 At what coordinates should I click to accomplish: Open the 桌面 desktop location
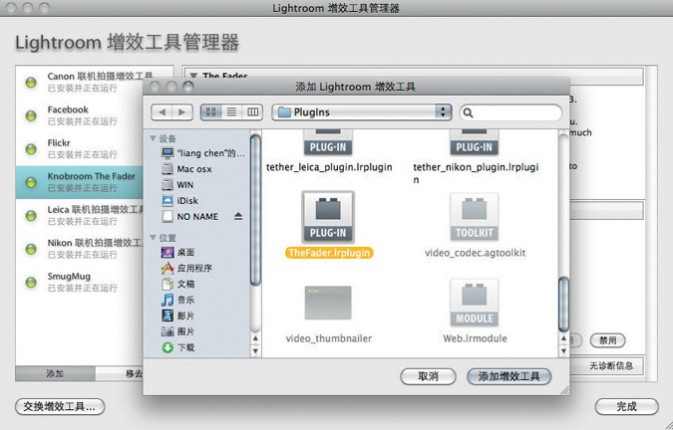[178, 252]
